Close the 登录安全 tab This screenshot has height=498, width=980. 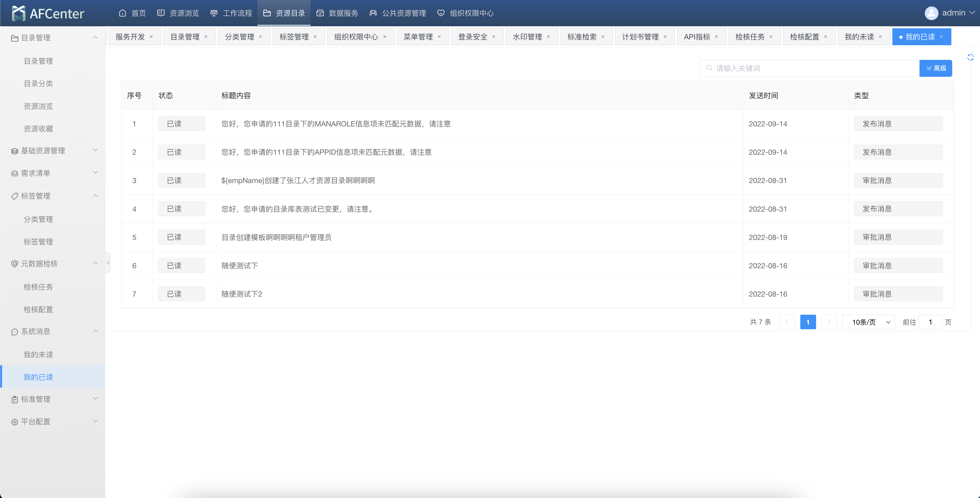pos(494,37)
